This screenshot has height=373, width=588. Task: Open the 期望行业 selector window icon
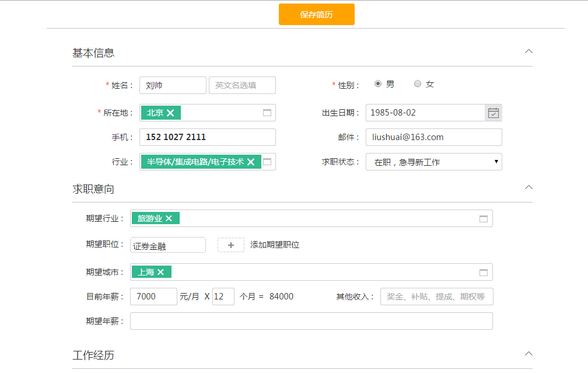(484, 218)
